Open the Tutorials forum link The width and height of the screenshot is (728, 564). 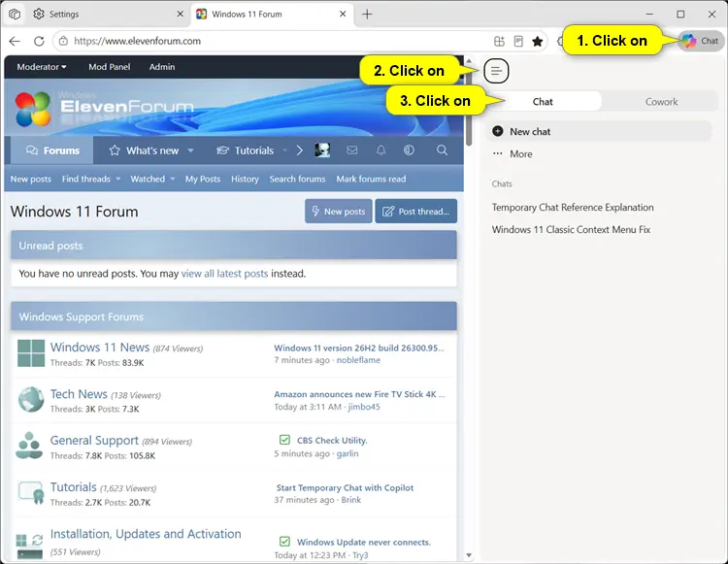coord(74,487)
